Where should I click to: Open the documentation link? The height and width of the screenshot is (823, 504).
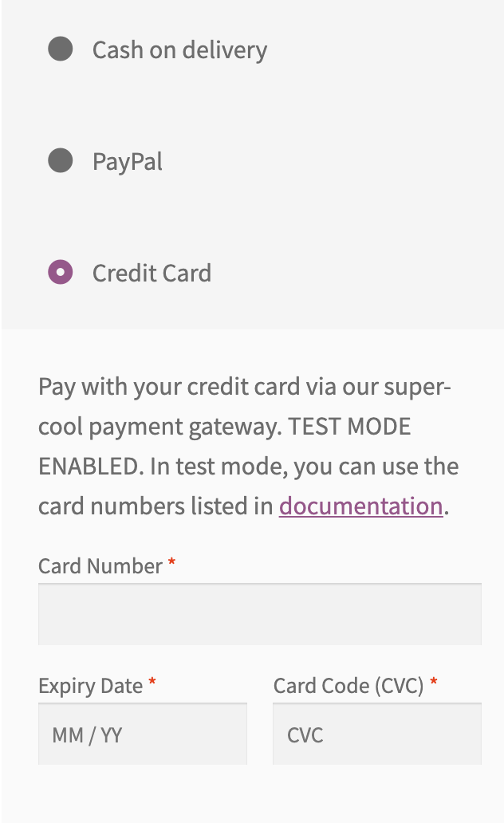360,506
